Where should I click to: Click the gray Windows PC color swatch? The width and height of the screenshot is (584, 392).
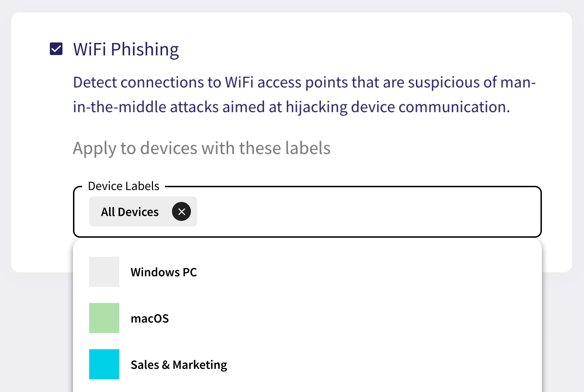click(104, 272)
